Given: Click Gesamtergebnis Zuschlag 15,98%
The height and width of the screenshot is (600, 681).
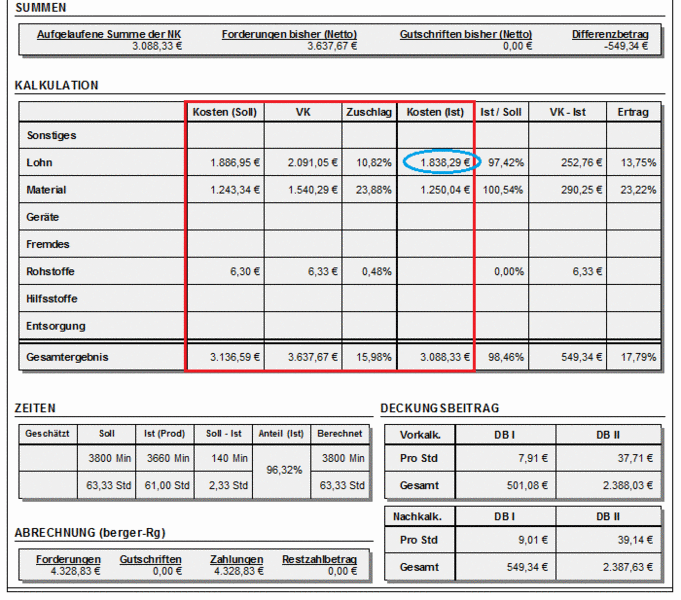Looking at the screenshot, I should pyautogui.click(x=374, y=357).
